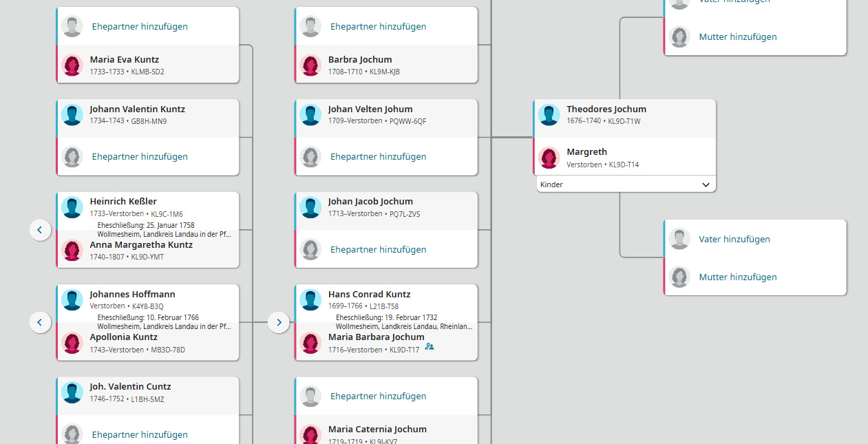Open Maria Caterina Jochum entry
The width and height of the screenshot is (868, 444).
coord(377,429)
